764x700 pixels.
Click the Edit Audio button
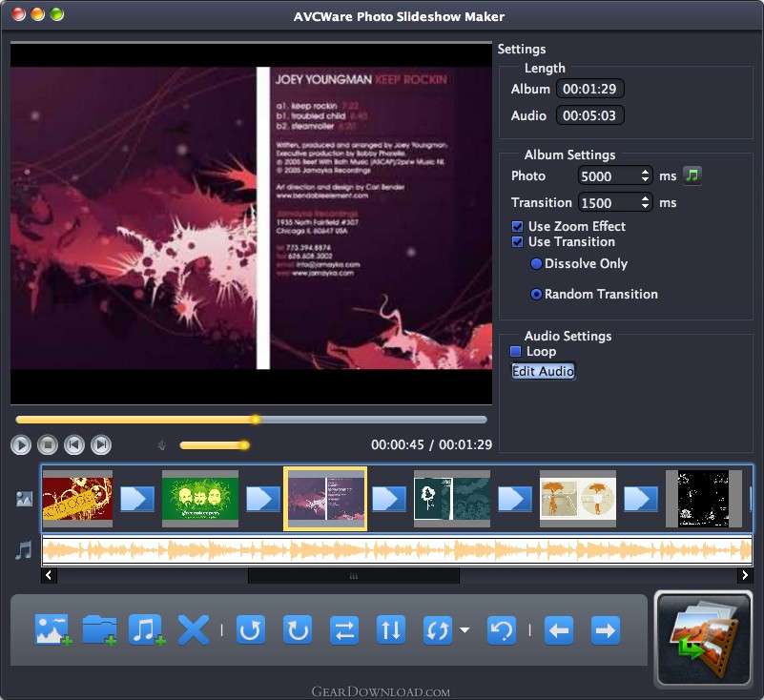[x=543, y=371]
